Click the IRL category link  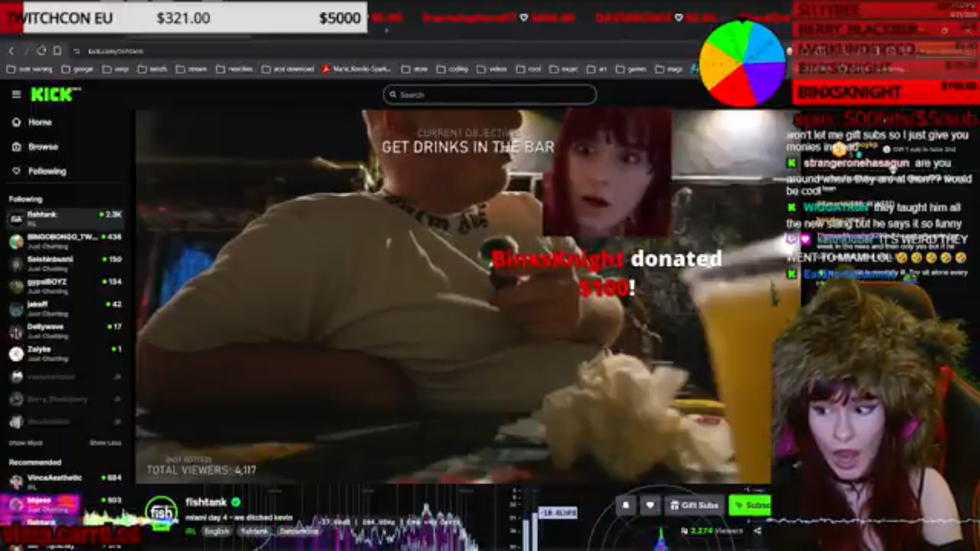point(191,531)
